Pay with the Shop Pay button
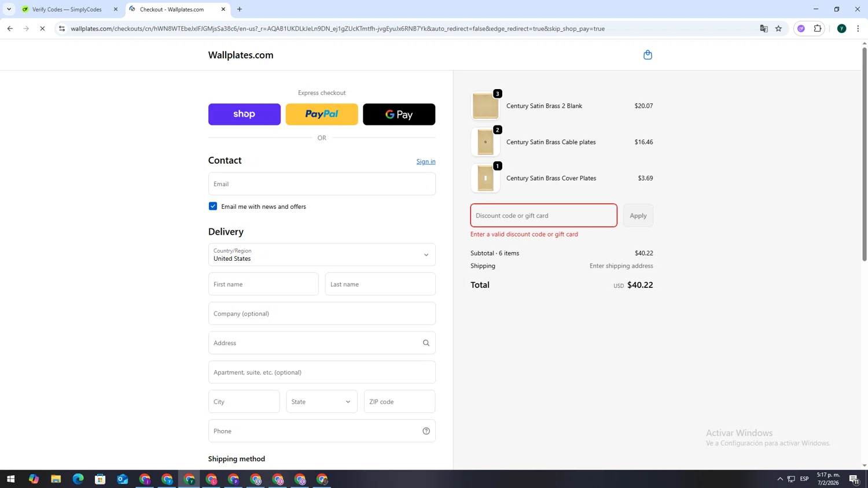 tap(244, 114)
